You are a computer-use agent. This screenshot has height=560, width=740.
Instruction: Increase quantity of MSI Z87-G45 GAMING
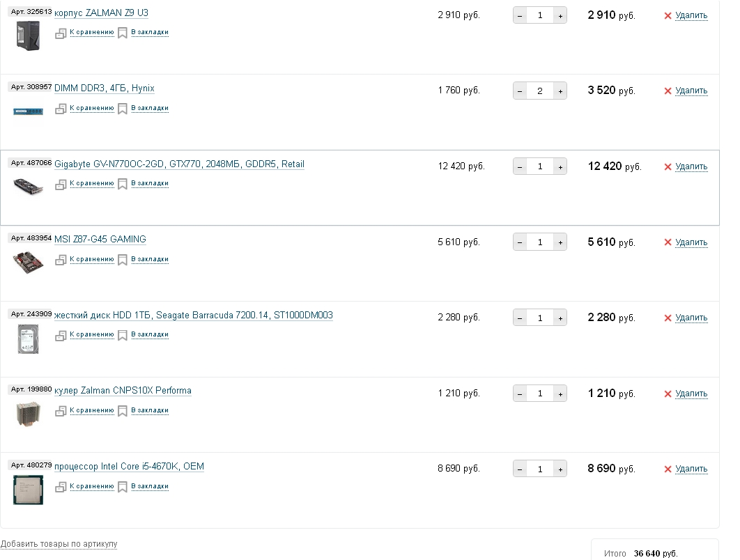560,242
